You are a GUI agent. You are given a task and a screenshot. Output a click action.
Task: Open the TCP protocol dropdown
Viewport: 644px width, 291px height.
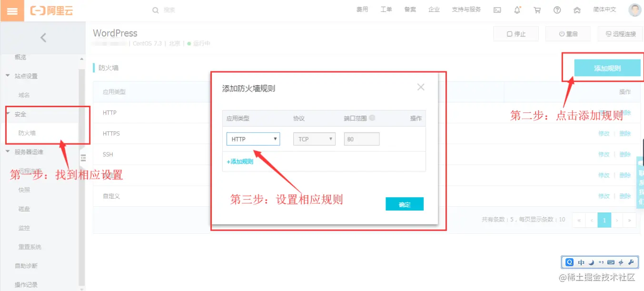point(314,139)
